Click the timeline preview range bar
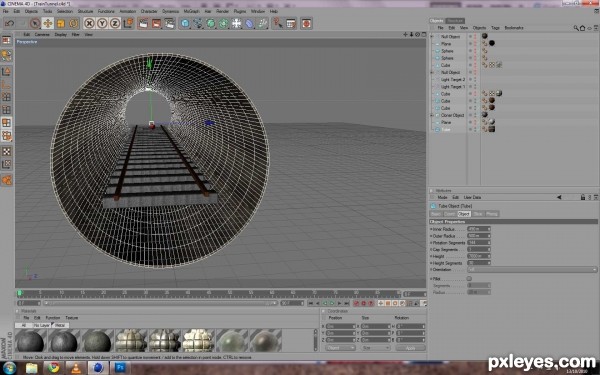The height and width of the screenshot is (375, 600). 160,303
